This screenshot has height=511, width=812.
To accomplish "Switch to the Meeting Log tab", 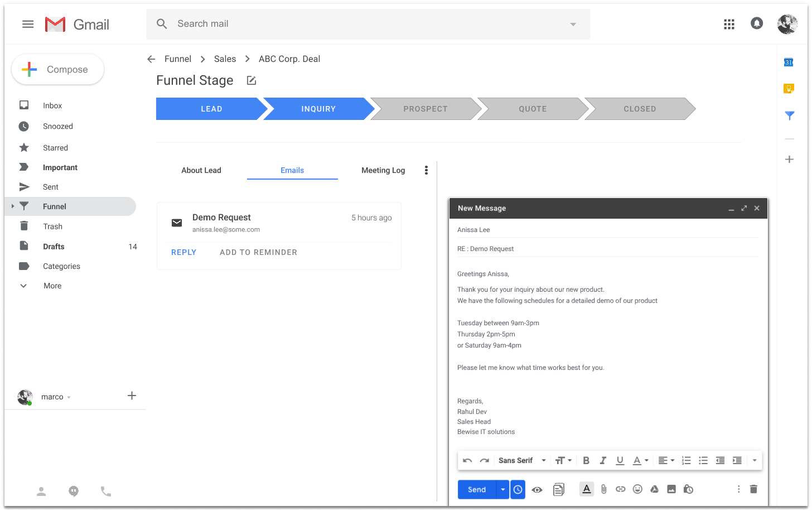I will (x=383, y=171).
